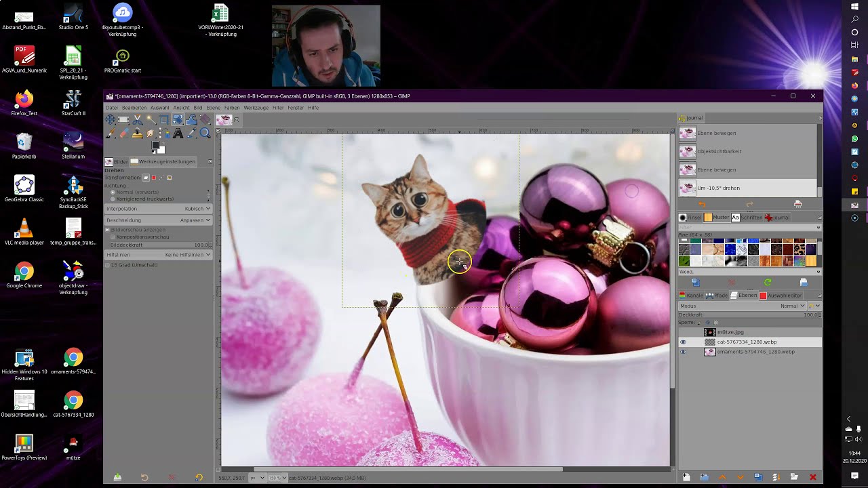Image resolution: width=868 pixels, height=488 pixels.
Task: Switch to the Pfade tab
Action: [x=717, y=296]
